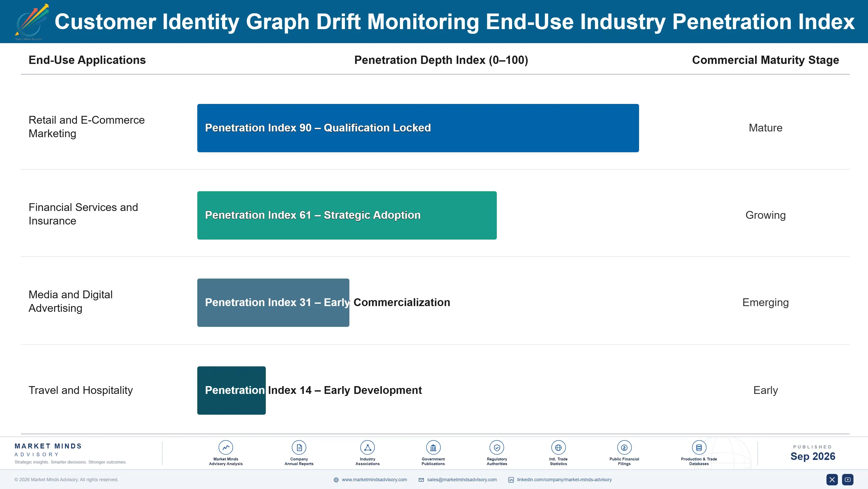Click the Strategic insights tagline in footer

click(x=70, y=462)
